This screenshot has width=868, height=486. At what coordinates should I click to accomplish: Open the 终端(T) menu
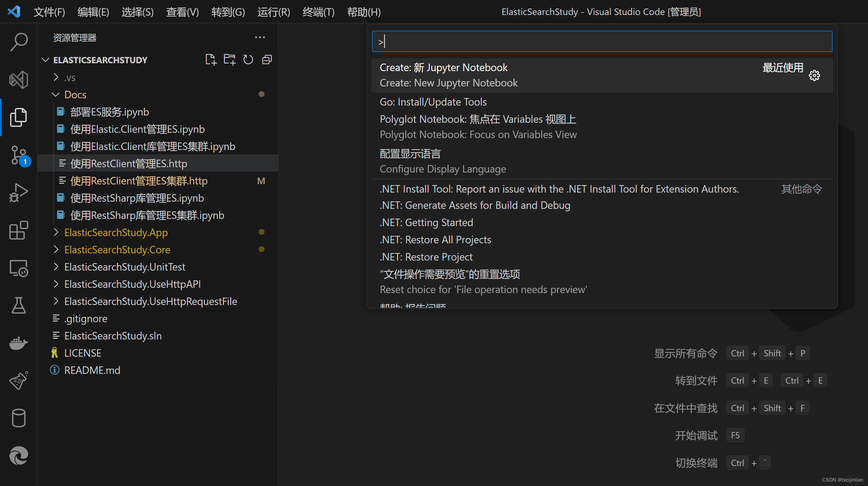(x=318, y=12)
